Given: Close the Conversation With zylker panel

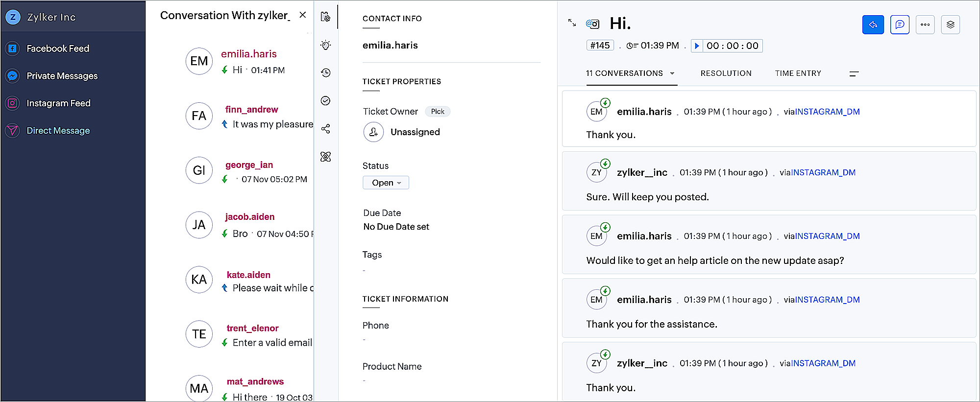Looking at the screenshot, I should (303, 15).
